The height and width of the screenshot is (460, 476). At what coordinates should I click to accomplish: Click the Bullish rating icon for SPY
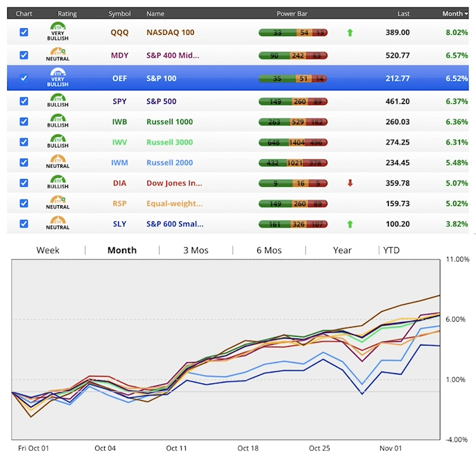click(58, 100)
